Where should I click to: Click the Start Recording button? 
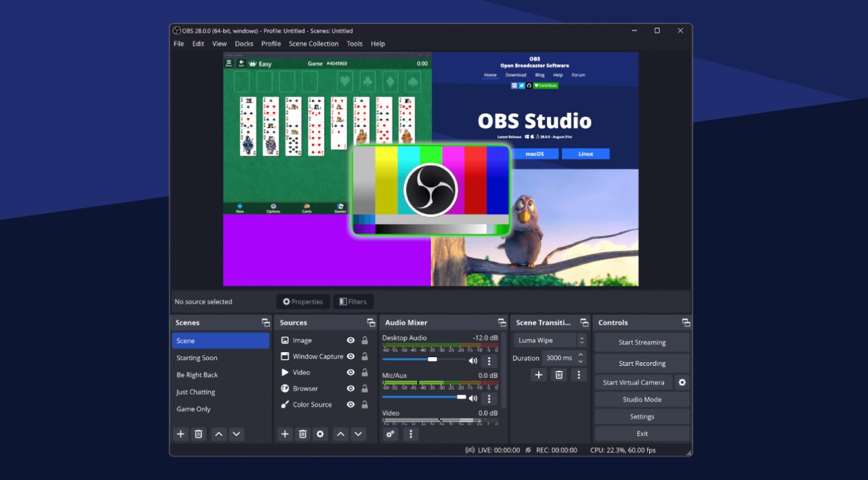pos(642,363)
